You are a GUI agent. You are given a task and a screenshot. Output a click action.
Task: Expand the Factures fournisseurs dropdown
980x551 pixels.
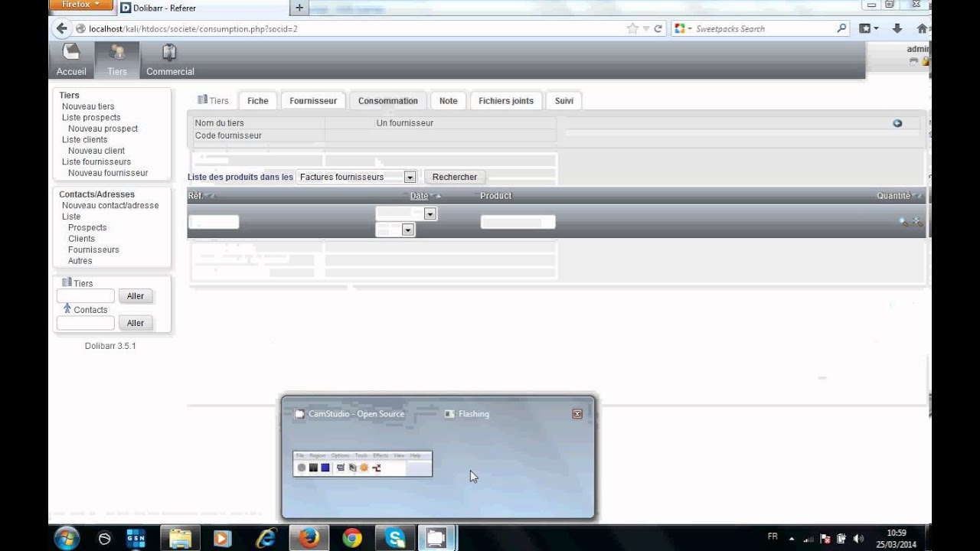[x=410, y=177]
